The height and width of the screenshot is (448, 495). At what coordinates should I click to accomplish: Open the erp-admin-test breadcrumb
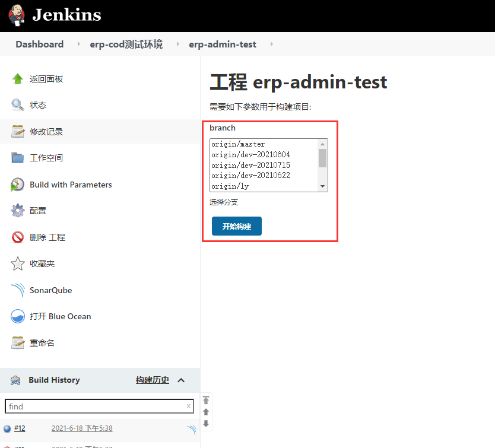[223, 44]
